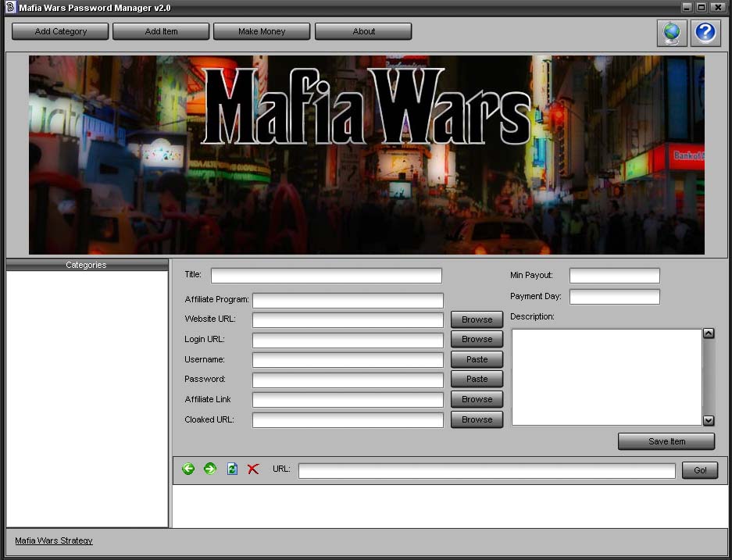Open the About button
This screenshot has height=560, width=732.
(x=363, y=31)
